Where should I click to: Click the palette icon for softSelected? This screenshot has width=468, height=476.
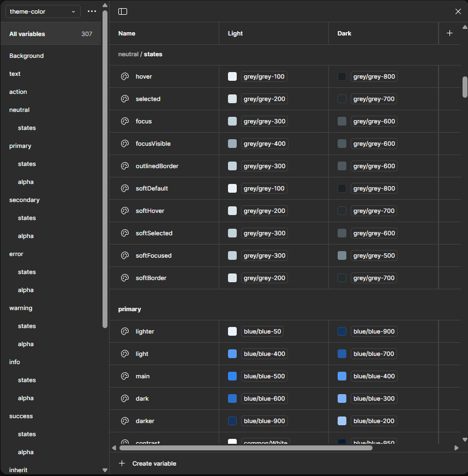click(x=125, y=233)
